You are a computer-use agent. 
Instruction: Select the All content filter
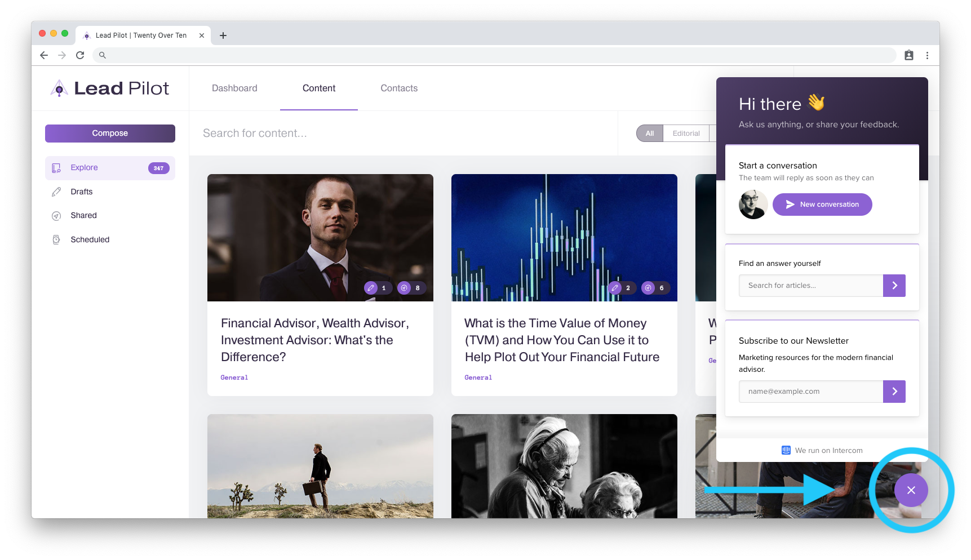650,134
